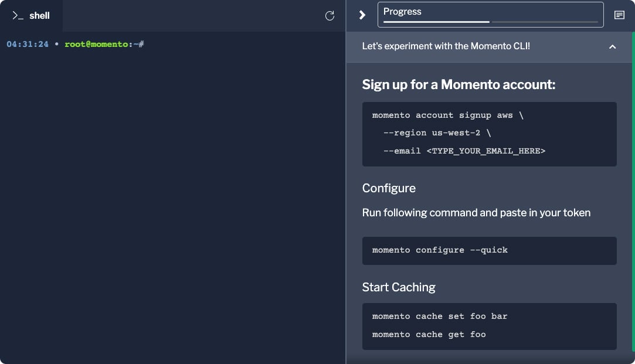
Task: Click the 'momento cache get foo' line
Action: point(429,335)
